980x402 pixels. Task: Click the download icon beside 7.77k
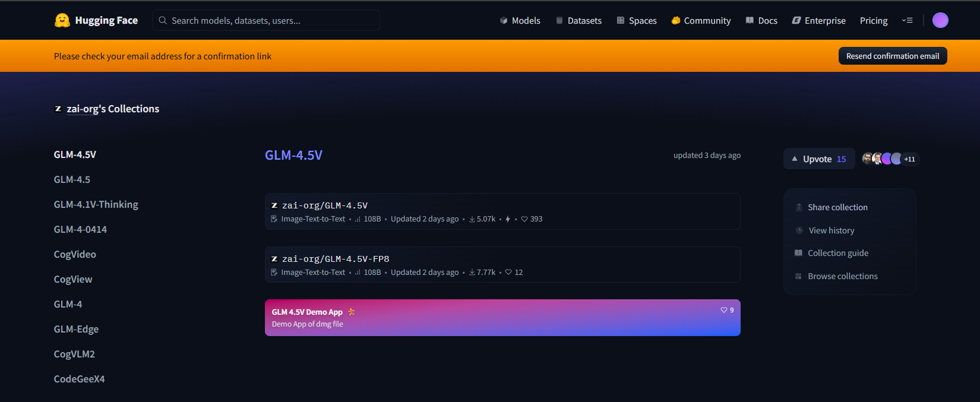(472, 273)
